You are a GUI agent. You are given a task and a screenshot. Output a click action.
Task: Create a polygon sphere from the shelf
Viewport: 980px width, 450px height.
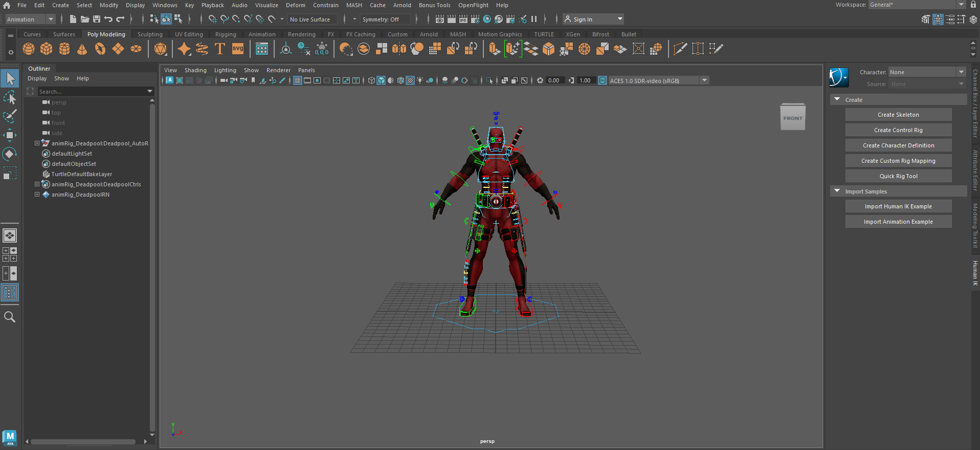(x=29, y=49)
